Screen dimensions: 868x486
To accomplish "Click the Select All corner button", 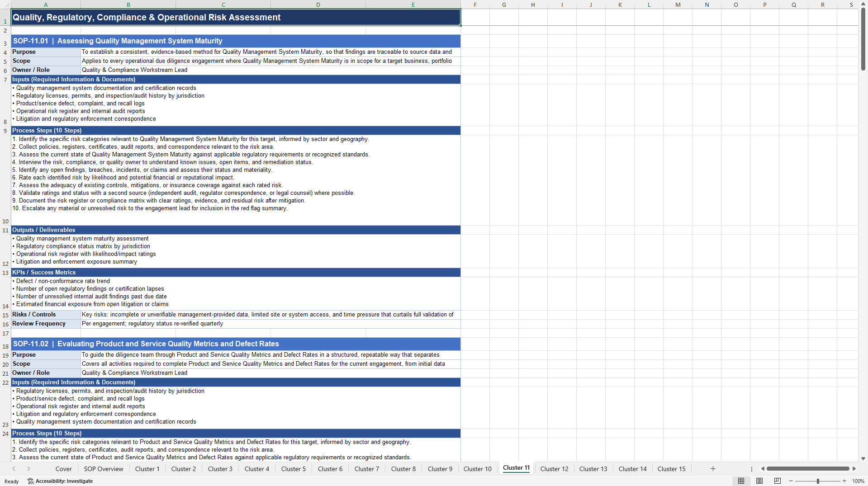I will tap(5, 5).
